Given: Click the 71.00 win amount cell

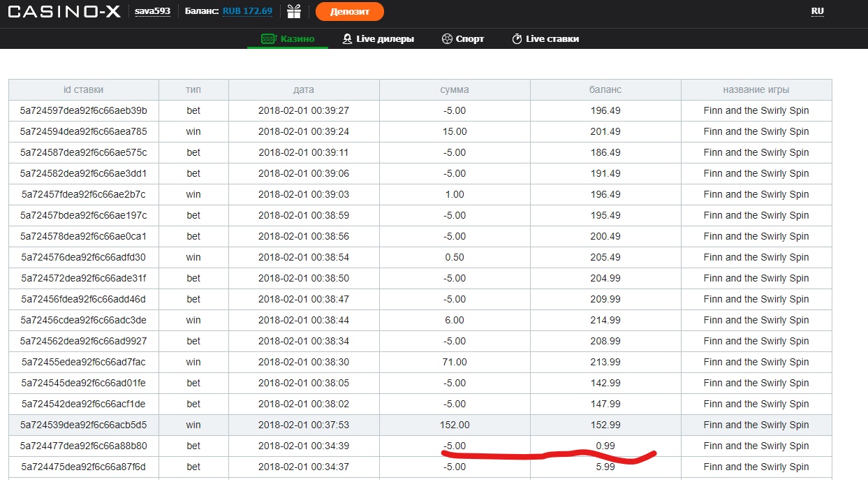Looking at the screenshot, I should [x=455, y=362].
